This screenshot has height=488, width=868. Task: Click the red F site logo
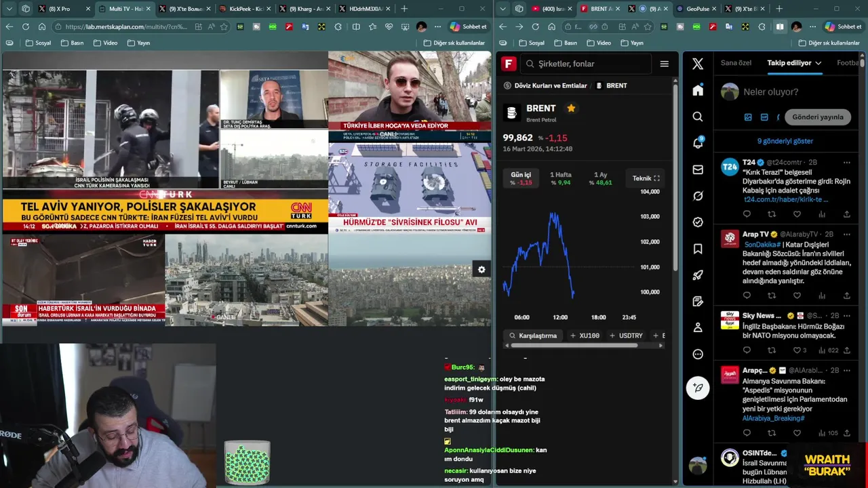point(509,64)
